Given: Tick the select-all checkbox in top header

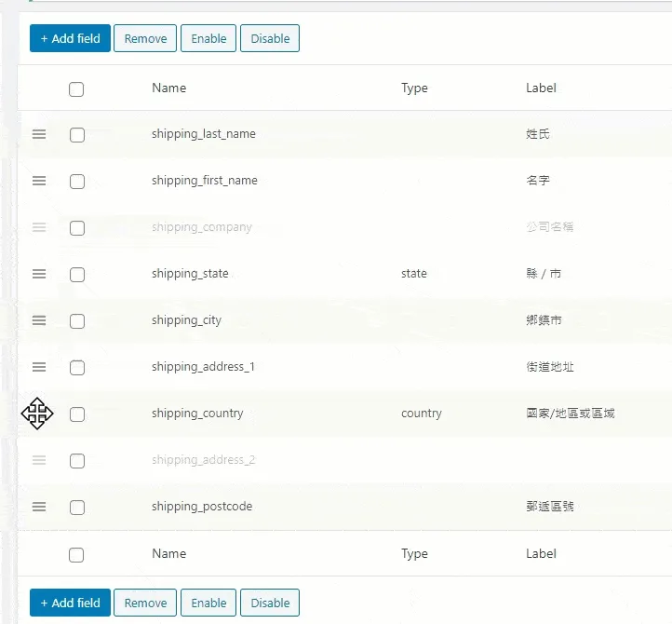Looking at the screenshot, I should (x=76, y=89).
